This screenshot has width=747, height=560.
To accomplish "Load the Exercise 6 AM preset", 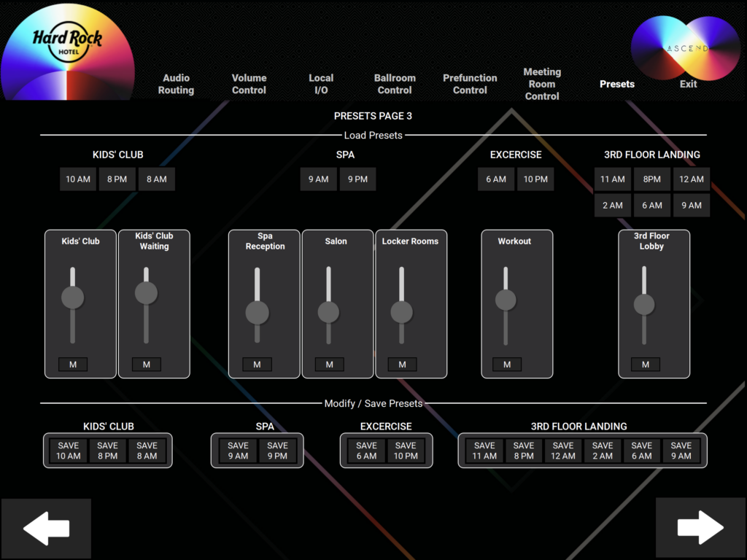I will (496, 179).
